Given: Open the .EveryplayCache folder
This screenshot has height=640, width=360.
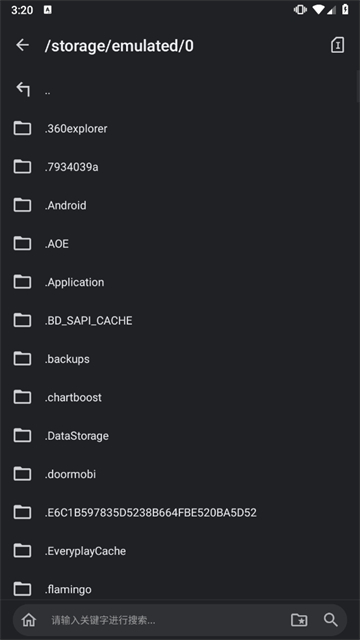Looking at the screenshot, I should click(180, 551).
